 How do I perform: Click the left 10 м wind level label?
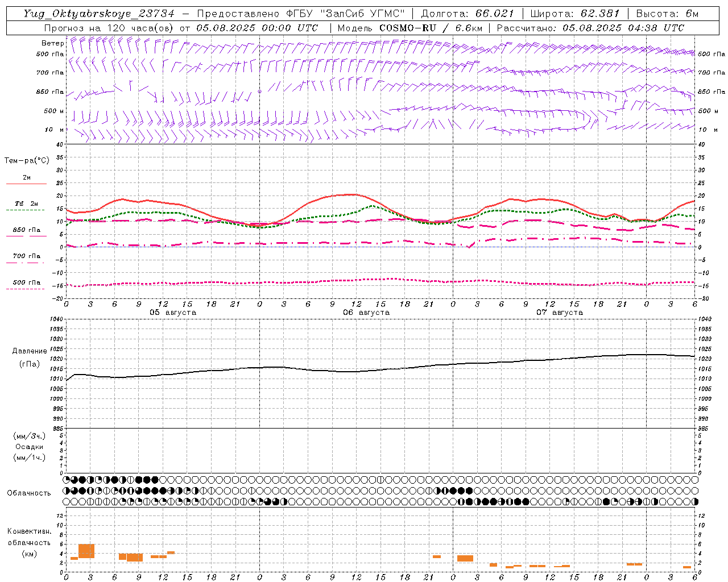pyautogui.click(x=54, y=130)
